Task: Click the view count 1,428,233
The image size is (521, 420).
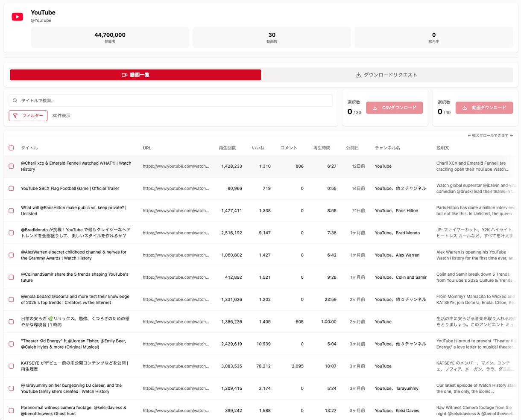Action: click(x=231, y=166)
